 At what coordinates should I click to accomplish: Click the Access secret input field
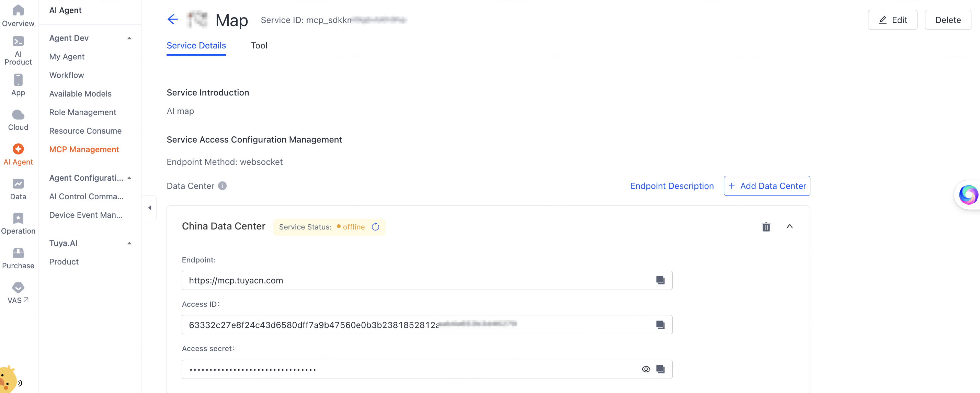point(427,369)
